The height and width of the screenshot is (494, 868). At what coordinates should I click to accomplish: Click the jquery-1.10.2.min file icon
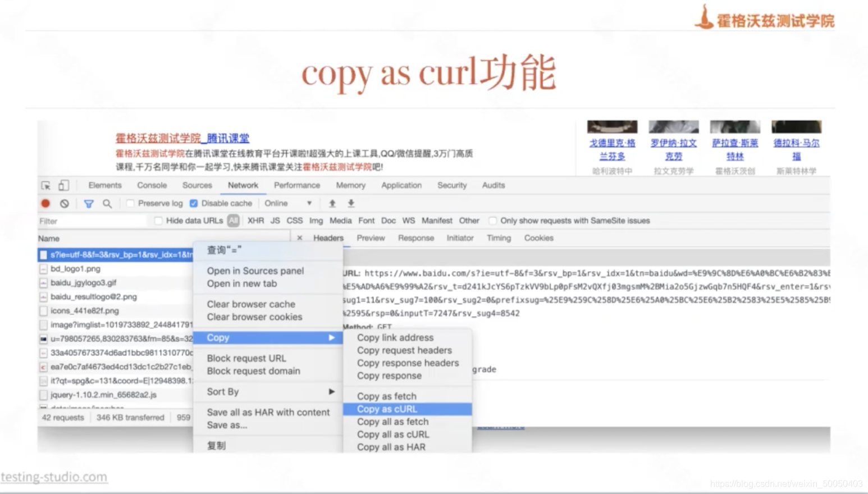43,395
